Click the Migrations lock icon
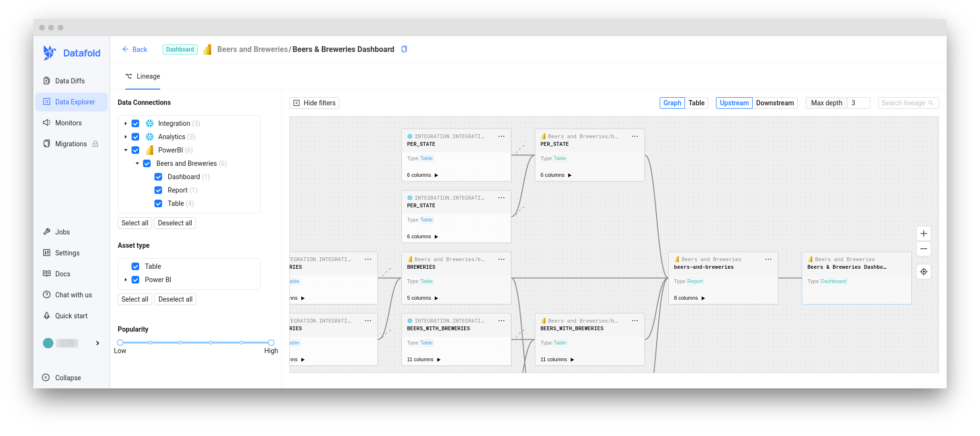Viewport: 980px width, 436px height. 95,144
